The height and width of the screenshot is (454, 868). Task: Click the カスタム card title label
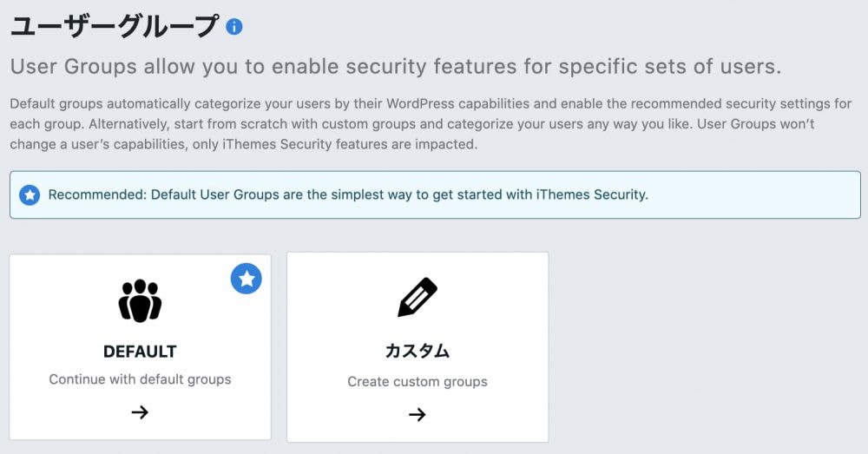418,351
